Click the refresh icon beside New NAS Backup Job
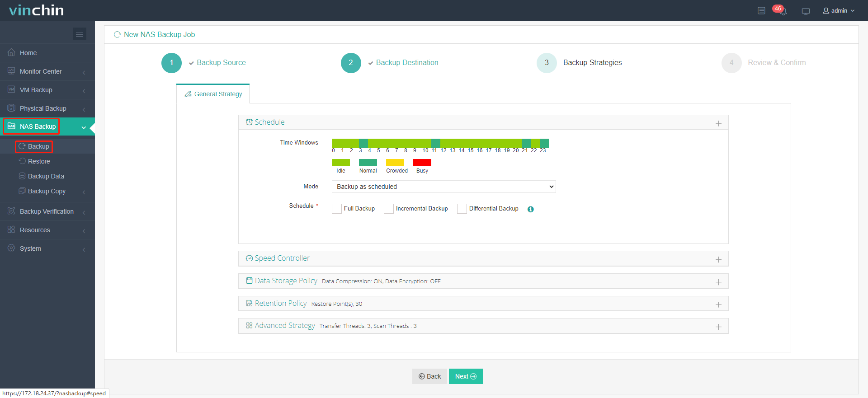Screen dimensions: 868x398 [118, 34]
